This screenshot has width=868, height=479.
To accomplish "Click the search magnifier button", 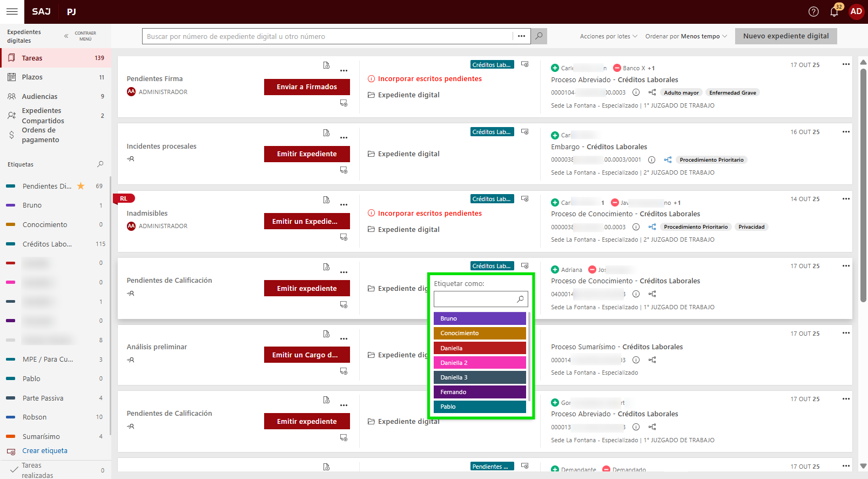I will (539, 36).
